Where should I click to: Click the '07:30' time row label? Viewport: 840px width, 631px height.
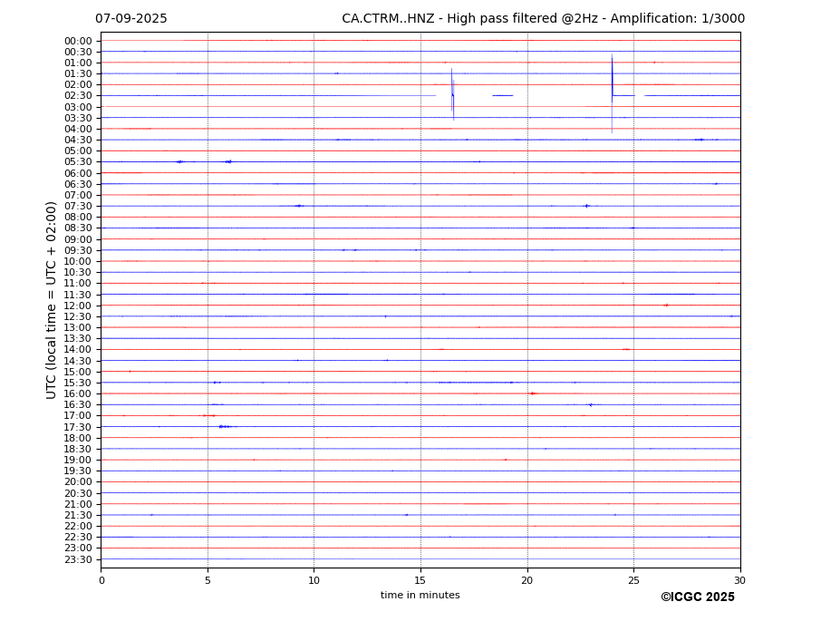point(78,207)
